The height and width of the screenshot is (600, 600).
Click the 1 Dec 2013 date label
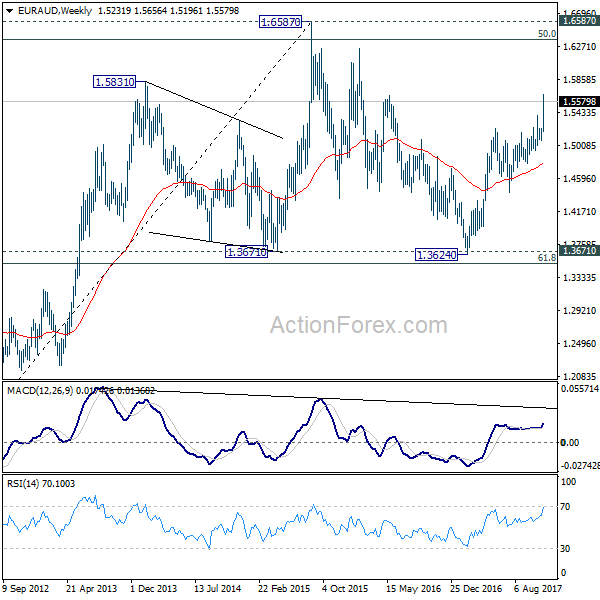click(x=153, y=588)
